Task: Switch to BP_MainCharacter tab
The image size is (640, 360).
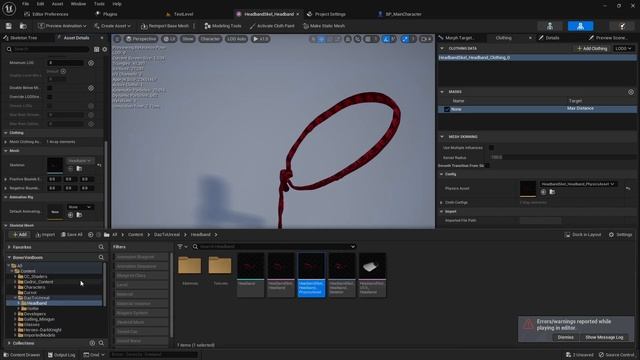Action: 400,14
